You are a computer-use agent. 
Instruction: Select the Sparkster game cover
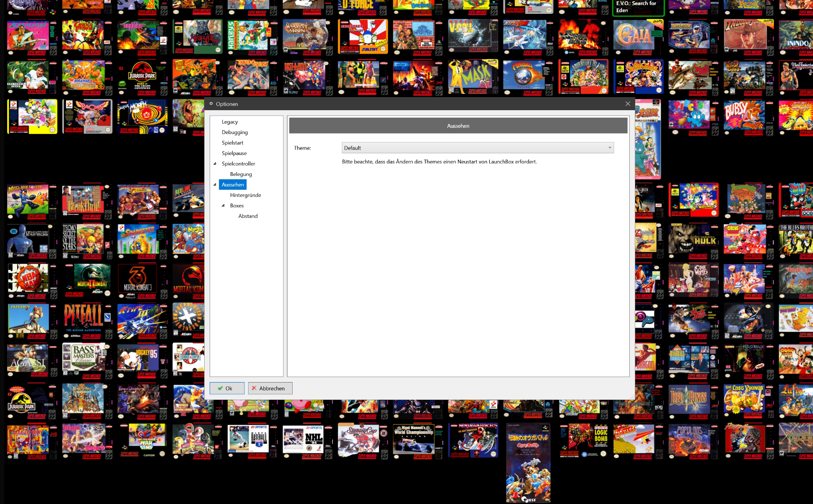point(142,241)
